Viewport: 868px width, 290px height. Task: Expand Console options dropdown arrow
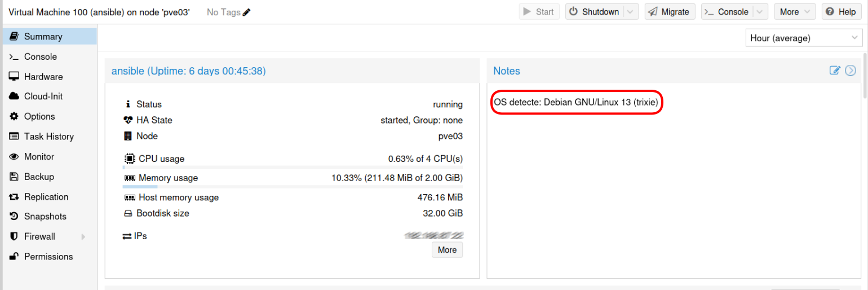[x=761, y=12]
